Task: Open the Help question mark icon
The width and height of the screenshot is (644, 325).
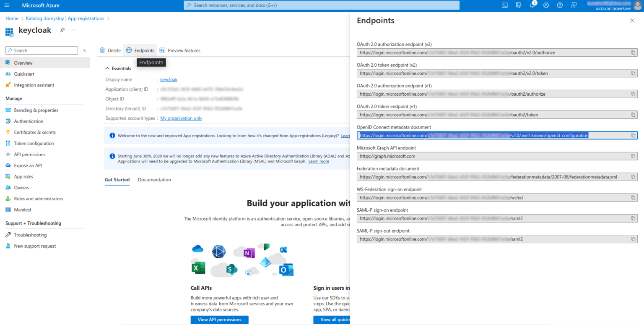Action: point(560,5)
